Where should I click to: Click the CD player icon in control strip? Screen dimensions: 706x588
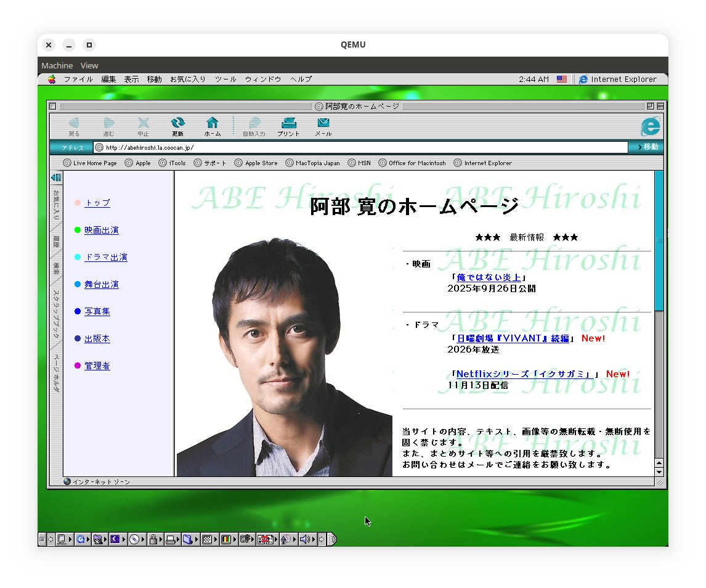[x=134, y=540]
